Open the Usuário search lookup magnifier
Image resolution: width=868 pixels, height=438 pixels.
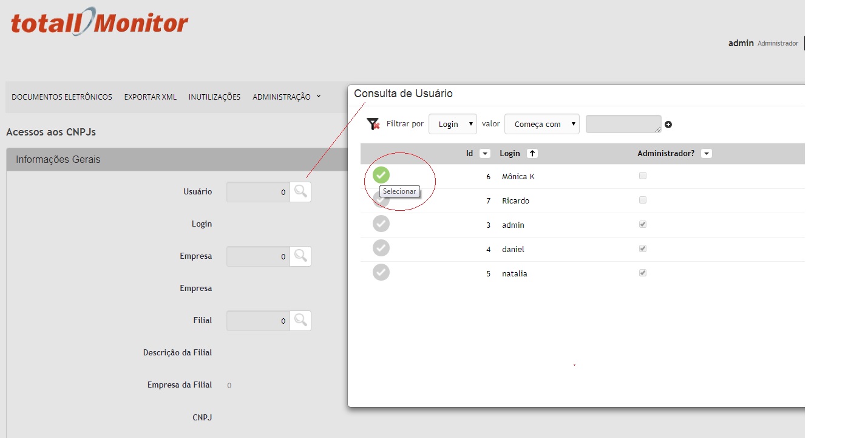[x=300, y=192]
